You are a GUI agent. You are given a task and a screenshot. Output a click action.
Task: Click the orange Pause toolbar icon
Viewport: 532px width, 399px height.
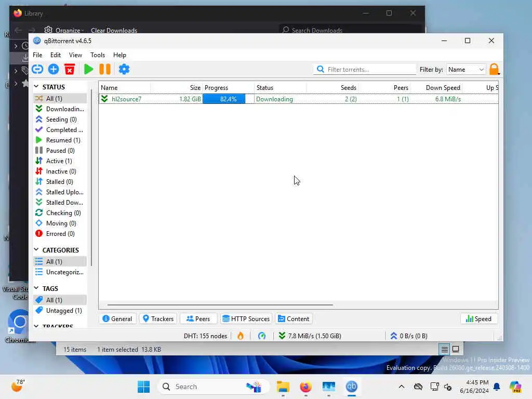105,69
